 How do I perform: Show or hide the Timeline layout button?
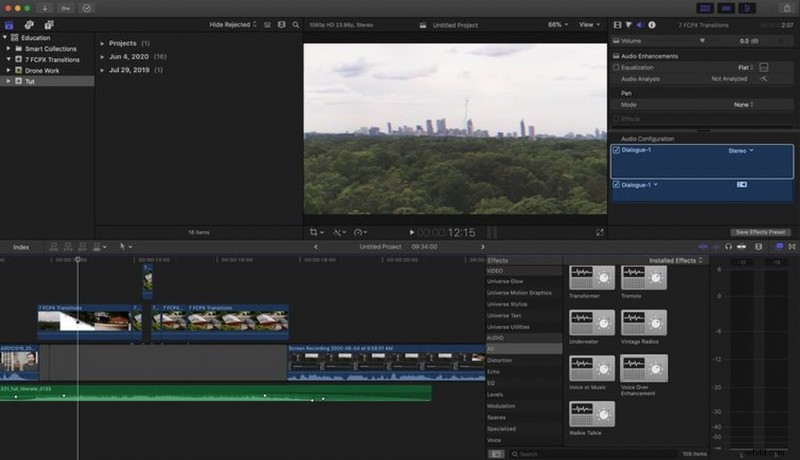point(726,8)
